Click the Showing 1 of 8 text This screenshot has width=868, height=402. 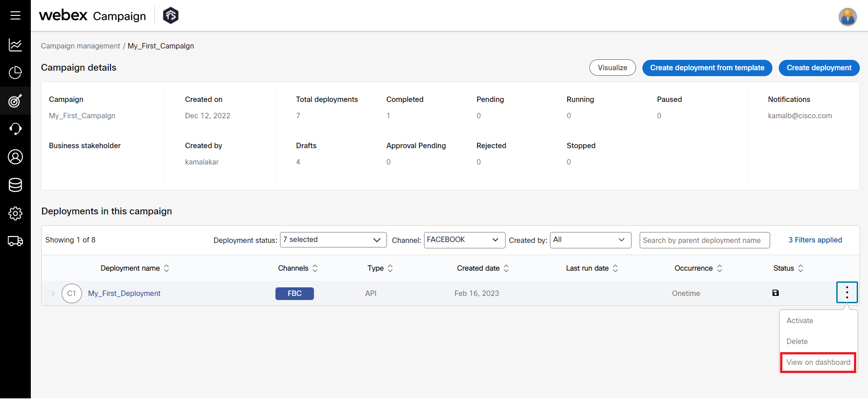(70, 240)
